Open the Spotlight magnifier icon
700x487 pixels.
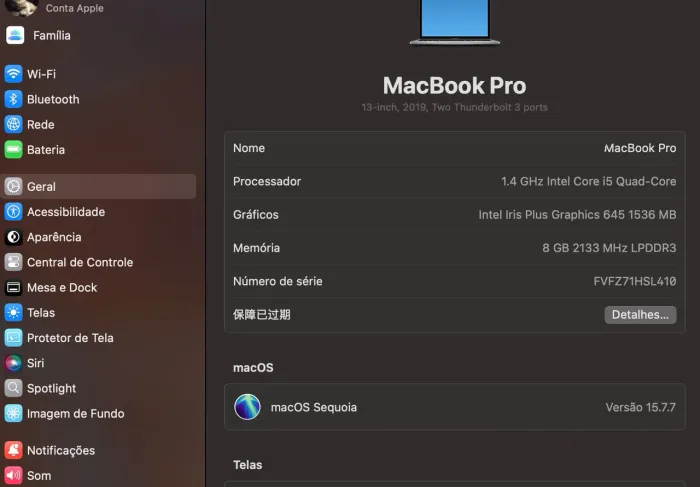click(x=13, y=388)
